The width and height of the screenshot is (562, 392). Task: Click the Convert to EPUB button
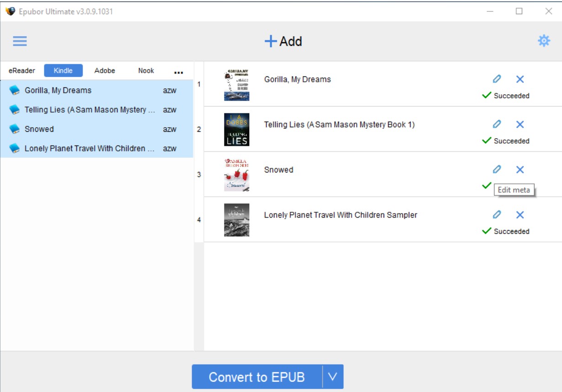point(257,377)
